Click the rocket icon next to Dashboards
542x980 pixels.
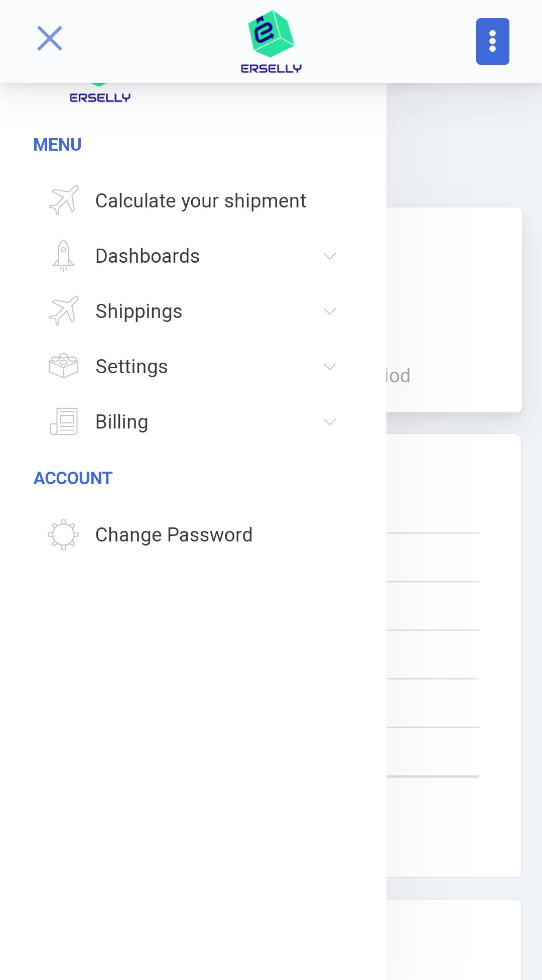[x=64, y=256]
